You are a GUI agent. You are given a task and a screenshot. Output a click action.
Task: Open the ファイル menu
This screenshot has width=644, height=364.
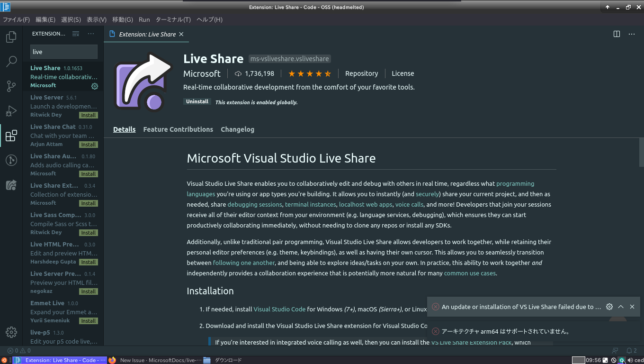coord(17,19)
